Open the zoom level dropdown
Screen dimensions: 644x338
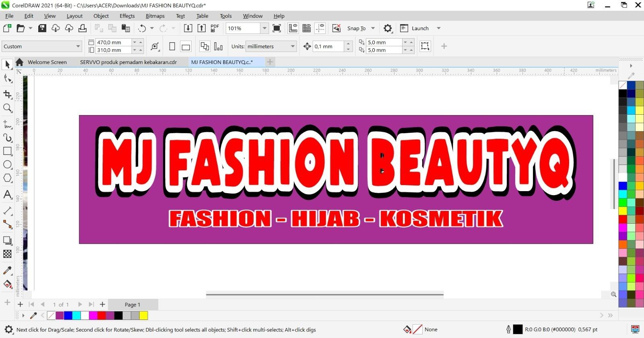(264, 28)
